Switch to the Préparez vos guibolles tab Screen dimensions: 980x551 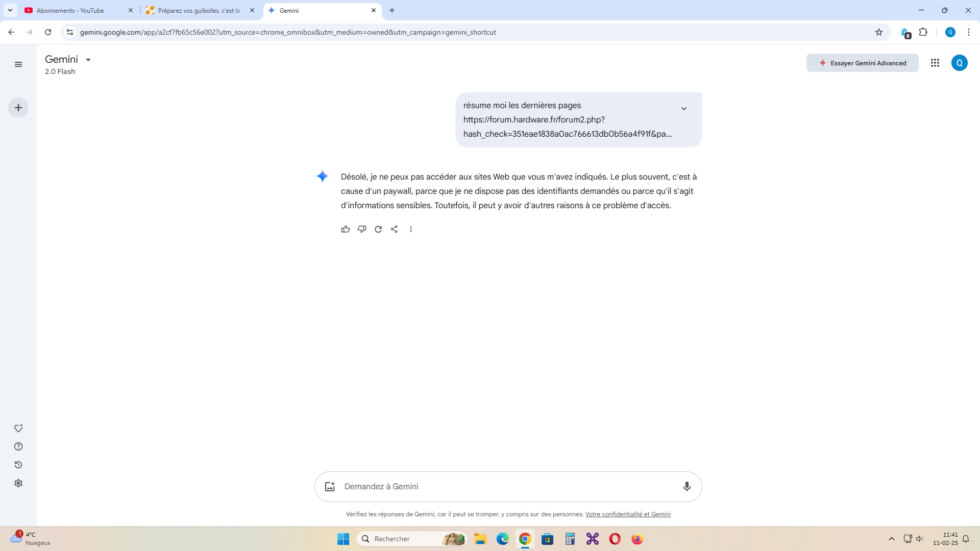point(199,10)
